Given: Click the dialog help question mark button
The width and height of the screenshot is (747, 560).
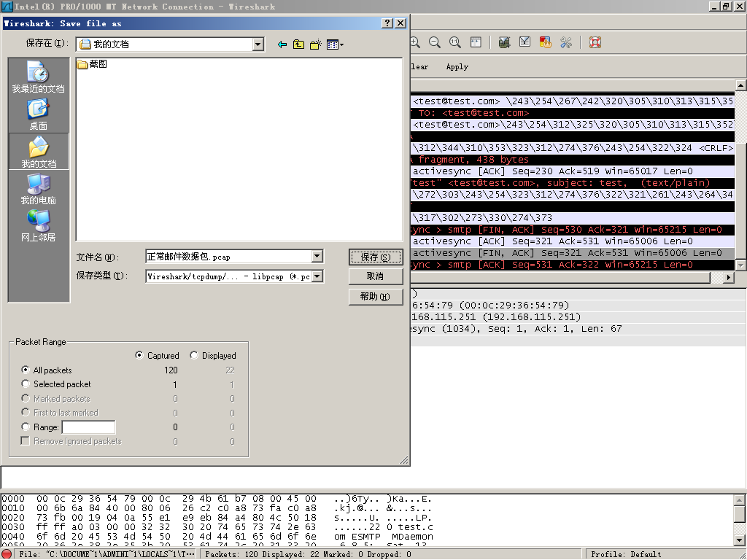Looking at the screenshot, I should [x=388, y=23].
